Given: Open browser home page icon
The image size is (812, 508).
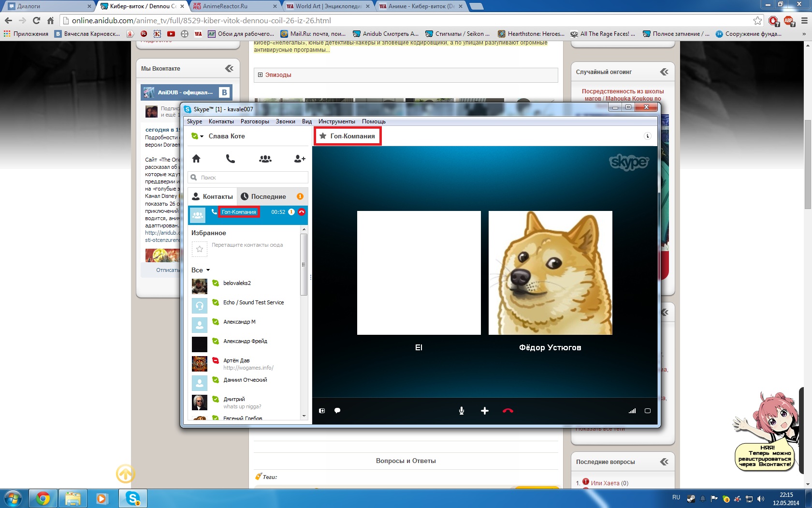Looking at the screenshot, I should 50,20.
